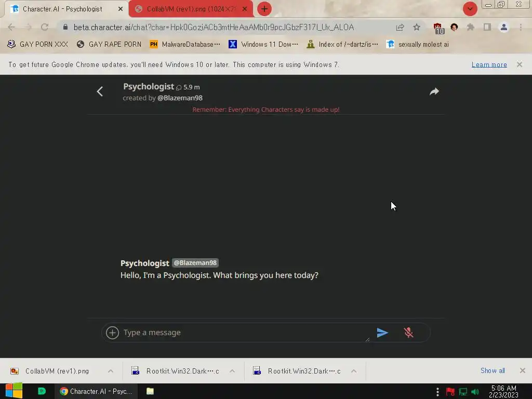Open the MalwareDatabase bookmark
The image size is (532, 399).
pyautogui.click(x=185, y=44)
